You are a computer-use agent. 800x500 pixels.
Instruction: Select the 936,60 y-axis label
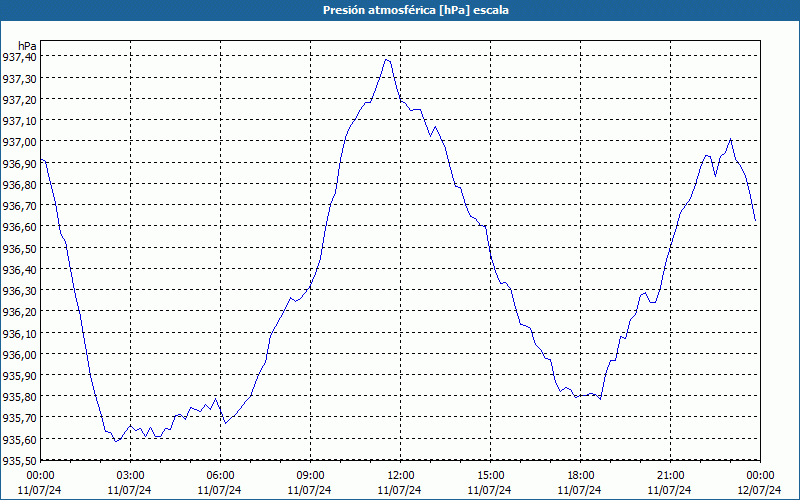point(19,227)
